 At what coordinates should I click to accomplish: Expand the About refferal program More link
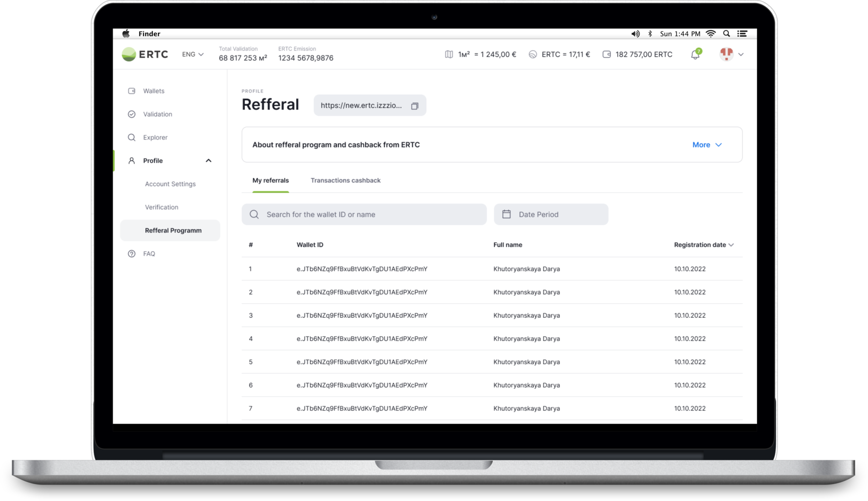click(706, 145)
